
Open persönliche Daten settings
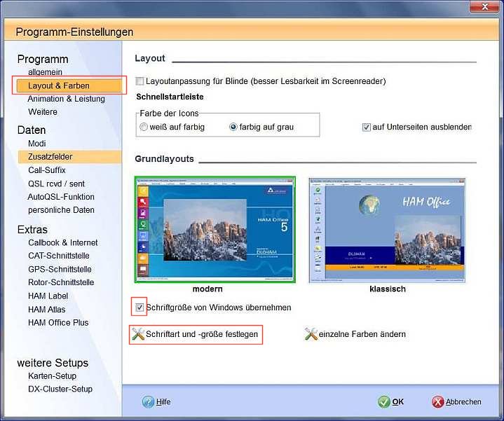click(x=62, y=210)
